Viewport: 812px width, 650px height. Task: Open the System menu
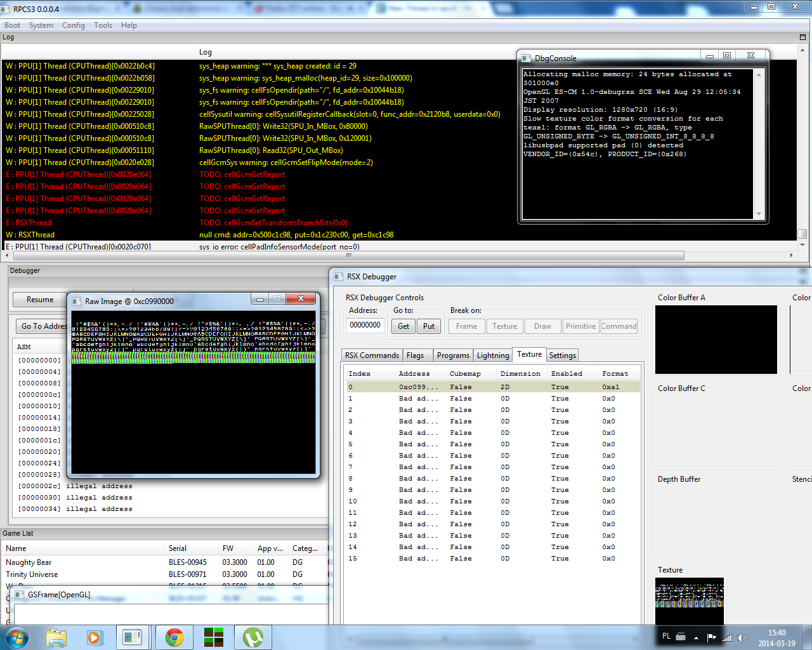(41, 25)
